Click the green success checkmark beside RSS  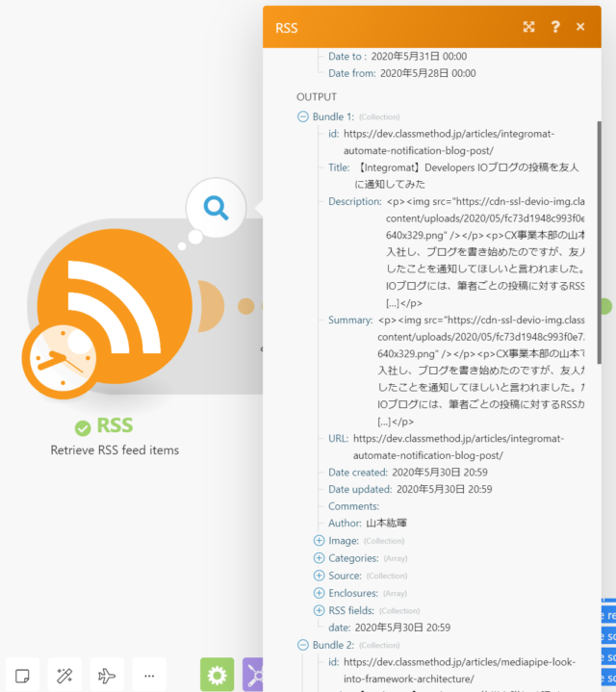pyautogui.click(x=83, y=427)
